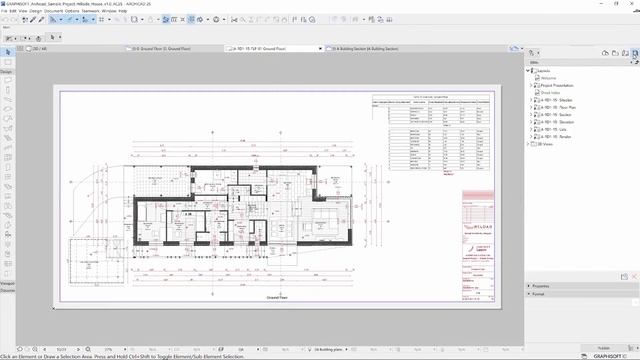The width and height of the screenshot is (640, 360).
Task: Open the 3D view globe icon
Action: click(216, 20)
